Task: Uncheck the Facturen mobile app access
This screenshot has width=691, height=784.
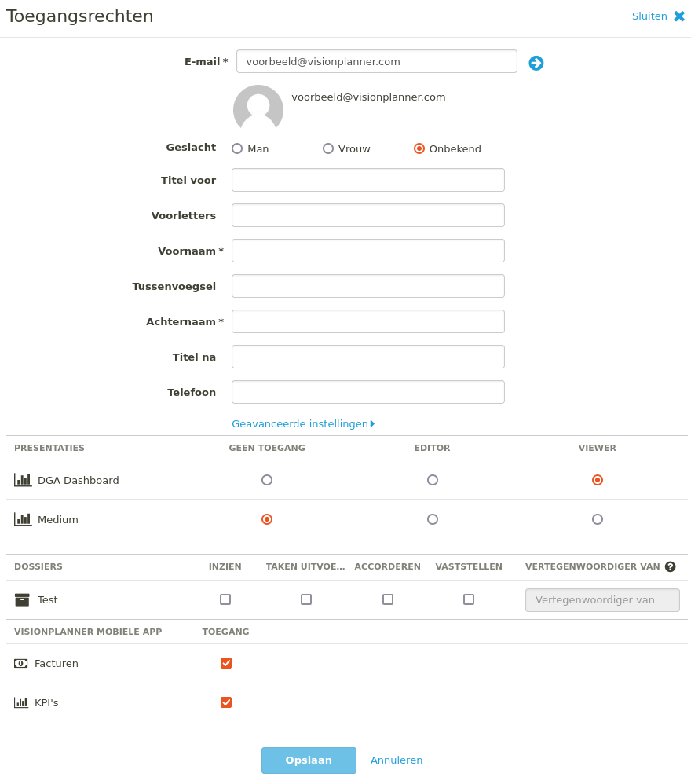Action: (x=226, y=663)
